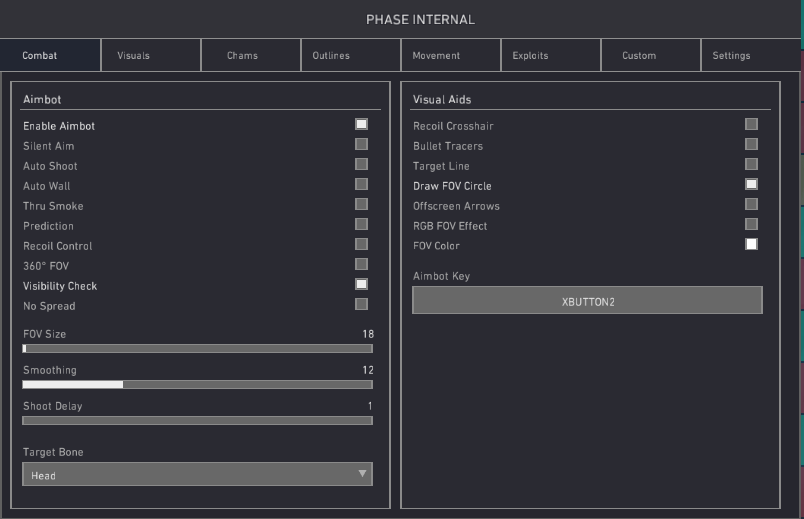
Task: Turn on Recoil Control checkbox
Action: (361, 244)
